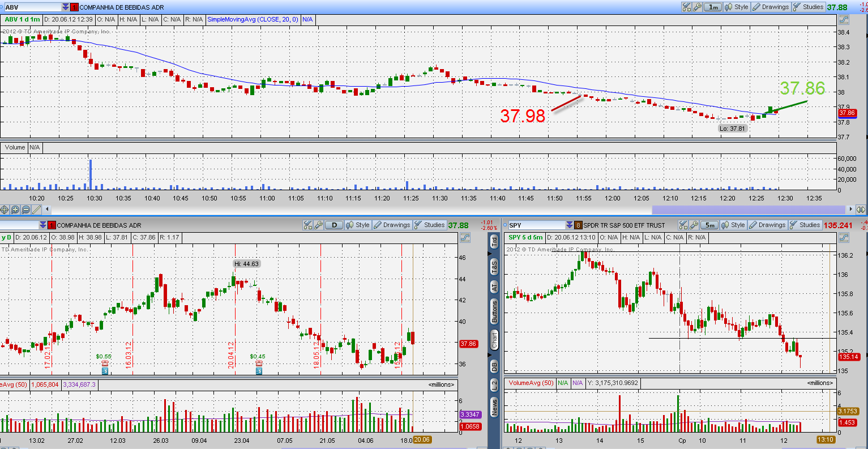Open the AT side tab
The height and width of the screenshot is (449, 868).
(x=494, y=287)
